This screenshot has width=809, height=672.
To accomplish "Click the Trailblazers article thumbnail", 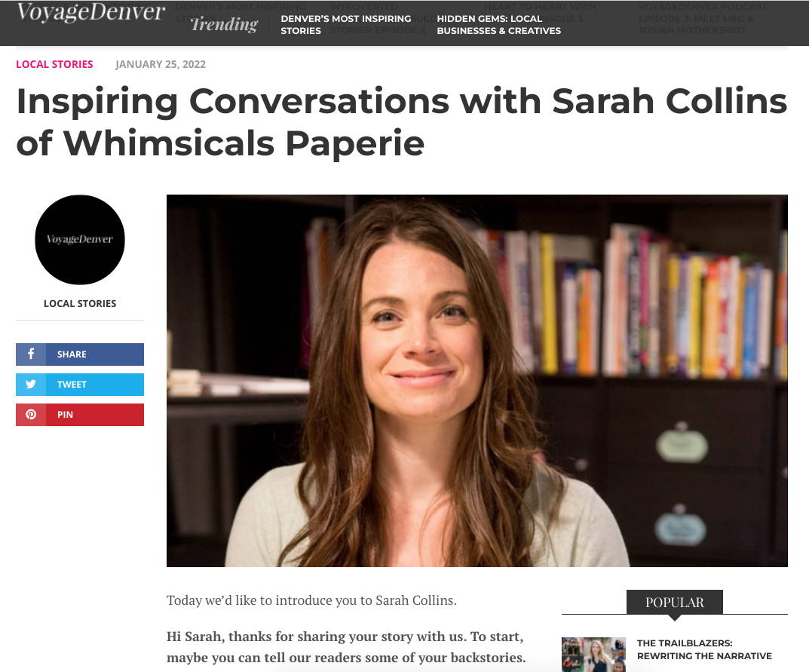I will tap(593, 655).
